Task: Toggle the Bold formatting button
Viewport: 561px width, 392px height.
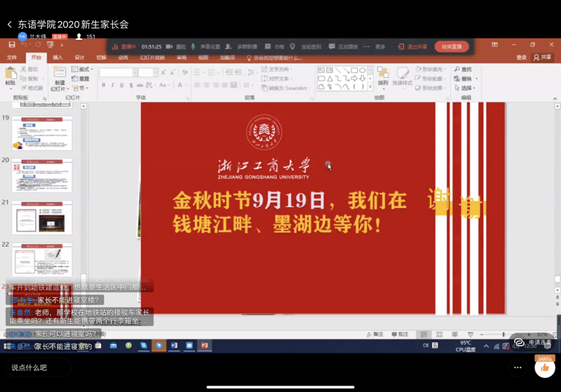Action: pyautogui.click(x=103, y=86)
